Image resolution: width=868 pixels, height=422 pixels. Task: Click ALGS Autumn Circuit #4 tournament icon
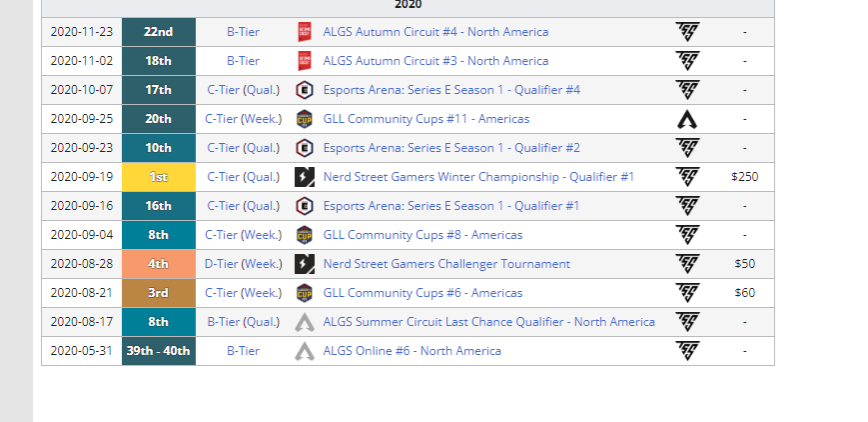pyautogui.click(x=305, y=32)
